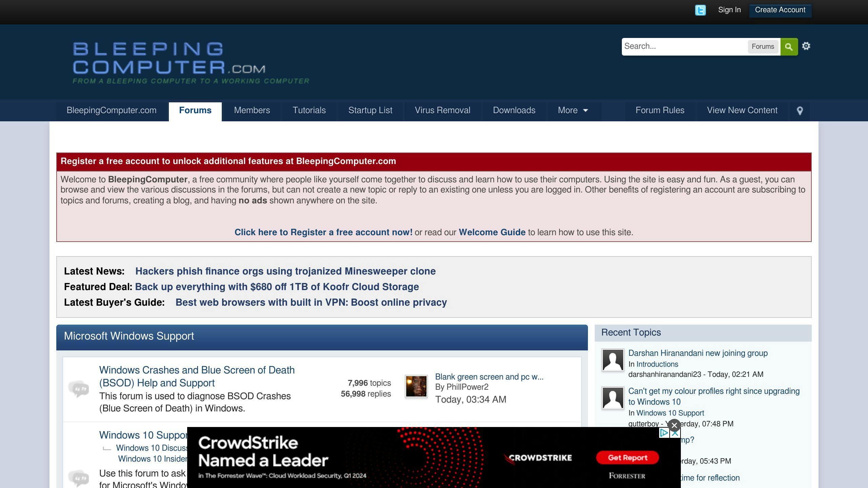Click Virus Removal navigation item
This screenshot has height=488, width=868.
442,110
